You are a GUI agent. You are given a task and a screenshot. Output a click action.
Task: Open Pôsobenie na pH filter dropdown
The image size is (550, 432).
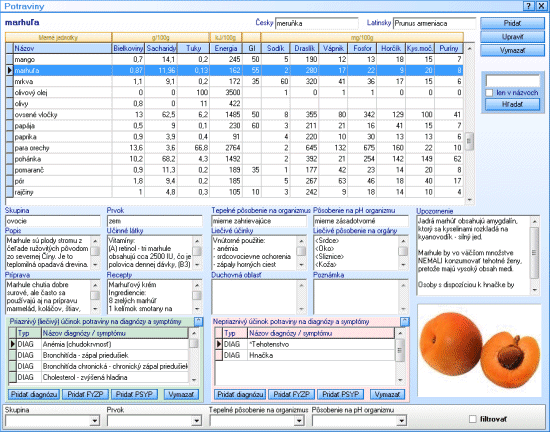coord(401,420)
